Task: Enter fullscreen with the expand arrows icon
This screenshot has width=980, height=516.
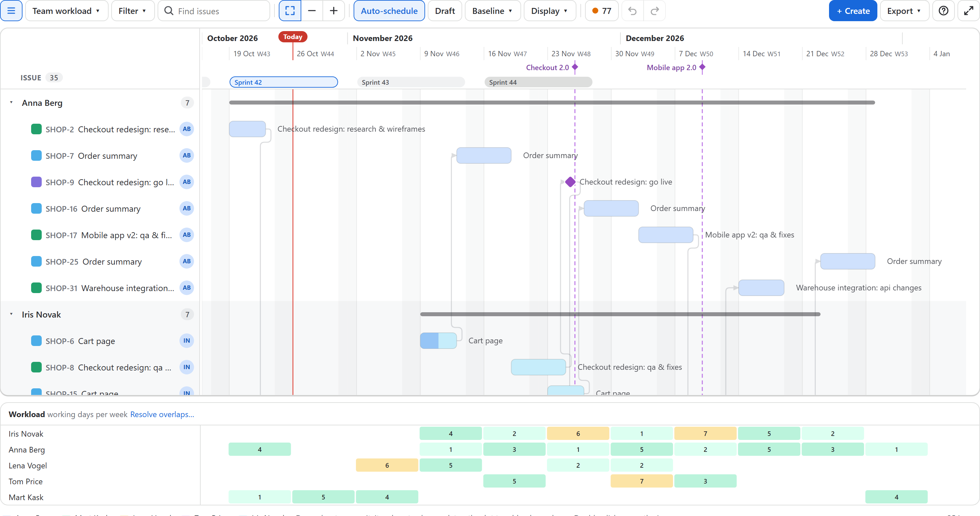Action: pos(968,11)
